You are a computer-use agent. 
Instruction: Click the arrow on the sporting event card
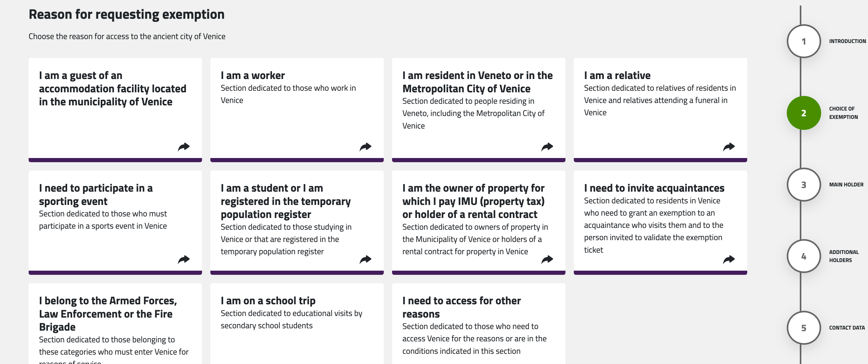[185, 259]
